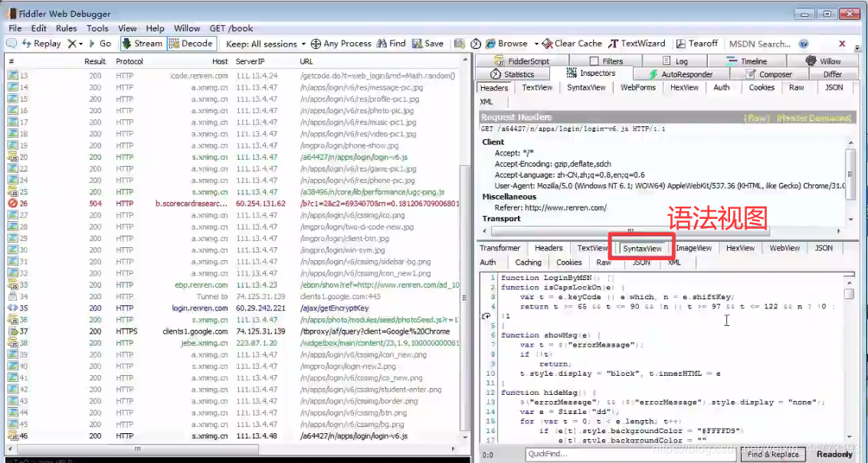Viewport: 868px width, 463px height.
Task: Click the Browse button
Action: [506, 43]
